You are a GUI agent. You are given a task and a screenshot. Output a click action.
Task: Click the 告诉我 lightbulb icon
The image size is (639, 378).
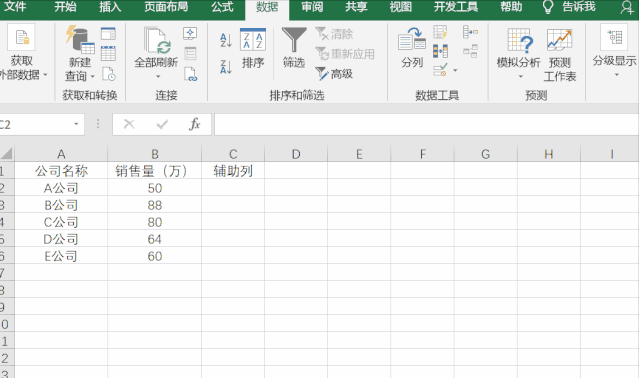[548, 7]
